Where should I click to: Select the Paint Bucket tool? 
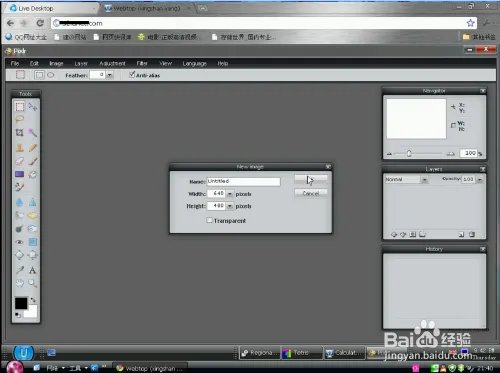pyautogui.click(x=33, y=174)
